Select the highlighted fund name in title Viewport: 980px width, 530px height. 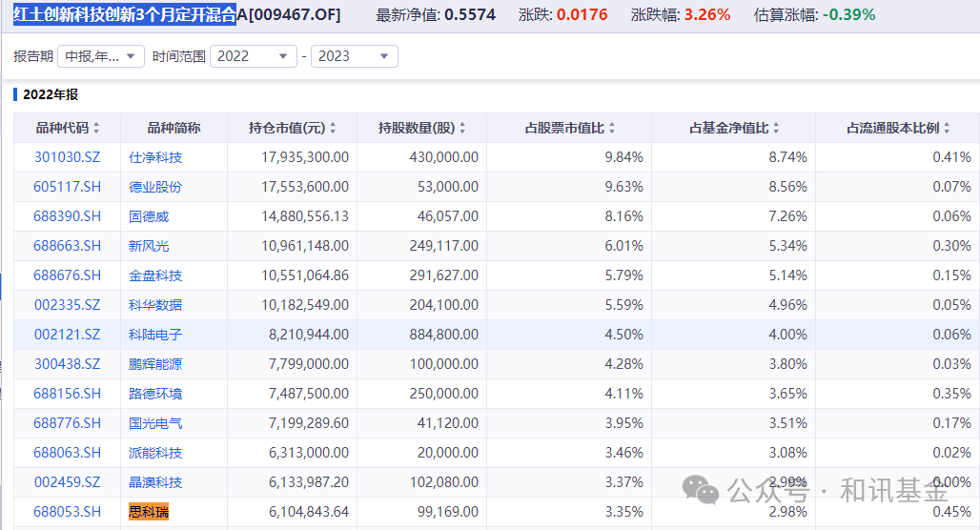(x=125, y=14)
